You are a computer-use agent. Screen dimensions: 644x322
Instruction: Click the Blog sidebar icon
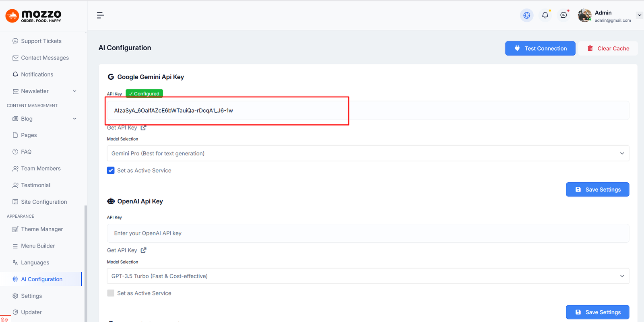pyautogui.click(x=15, y=119)
